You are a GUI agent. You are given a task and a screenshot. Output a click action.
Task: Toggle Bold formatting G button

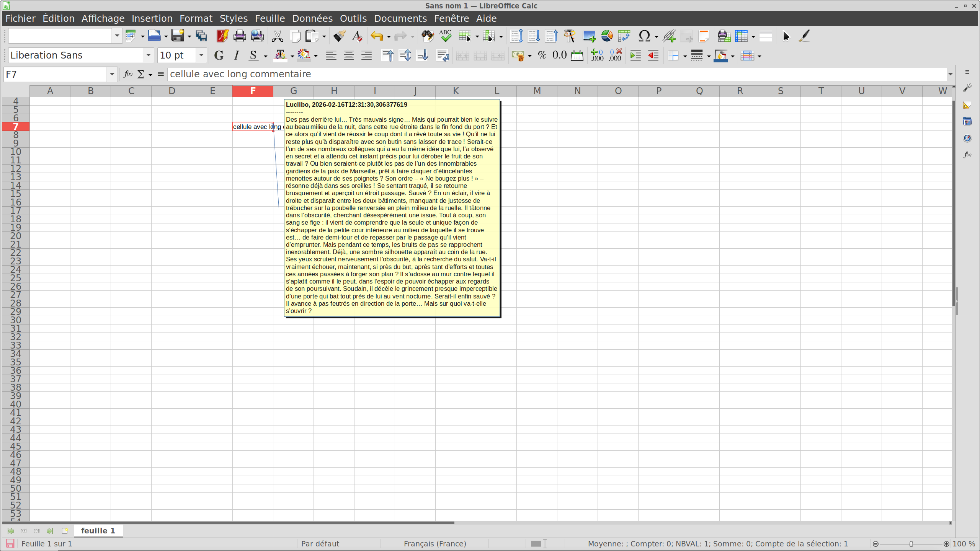[x=219, y=55]
